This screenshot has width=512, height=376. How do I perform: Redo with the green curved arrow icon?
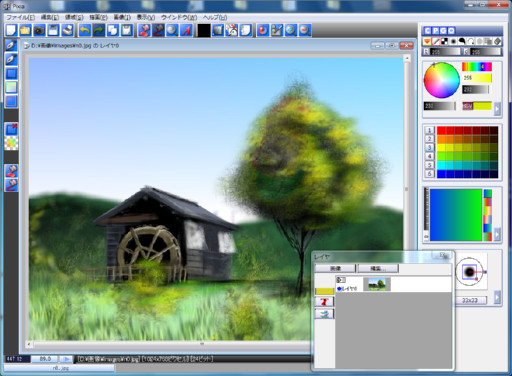click(99, 30)
